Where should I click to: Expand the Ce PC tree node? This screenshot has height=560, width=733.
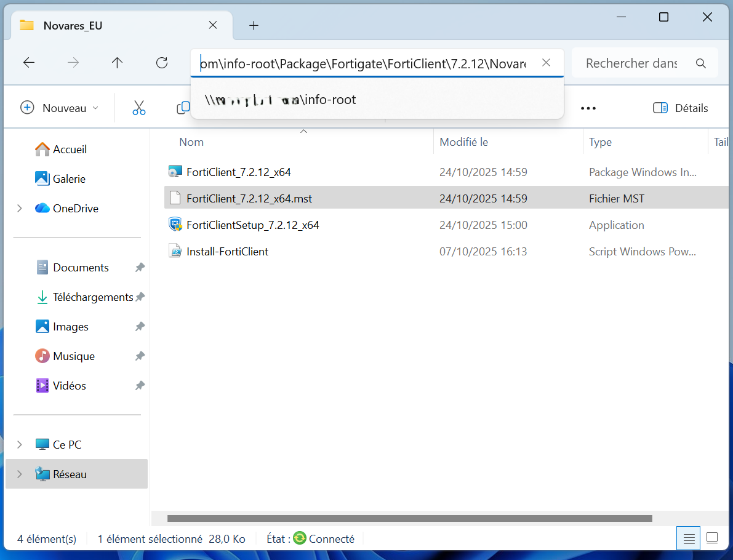(x=20, y=445)
